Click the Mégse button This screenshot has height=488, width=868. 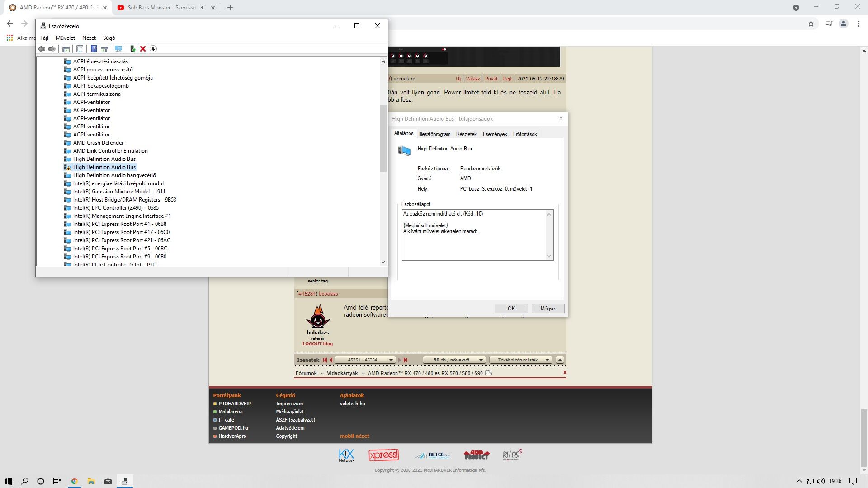[x=547, y=309]
